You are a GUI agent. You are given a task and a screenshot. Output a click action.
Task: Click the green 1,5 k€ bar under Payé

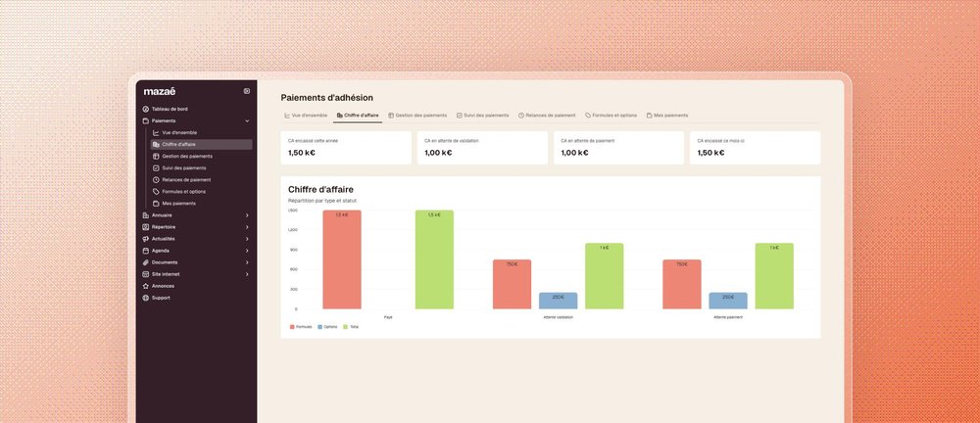[434, 259]
